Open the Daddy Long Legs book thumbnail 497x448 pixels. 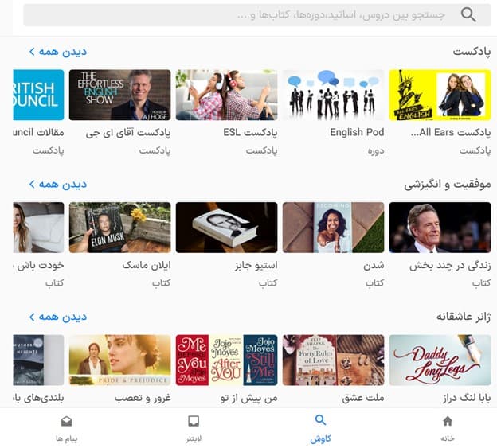440,360
